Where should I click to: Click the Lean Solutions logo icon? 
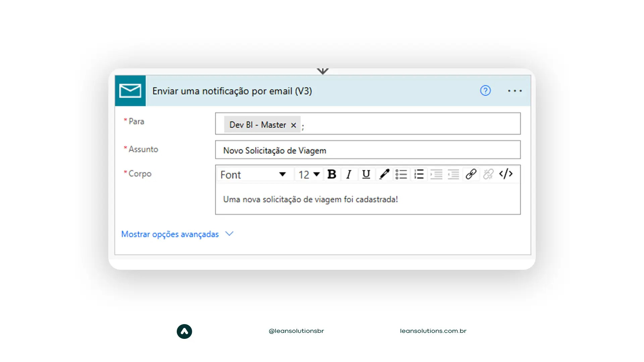(184, 331)
